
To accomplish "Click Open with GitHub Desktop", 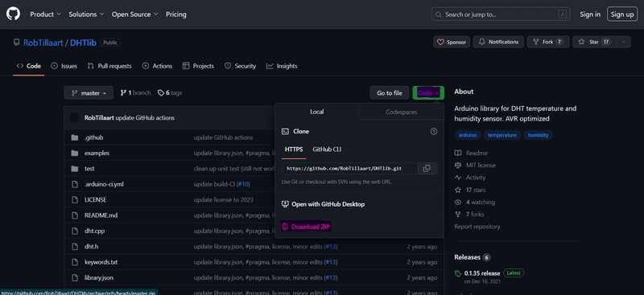I will (x=324, y=204).
